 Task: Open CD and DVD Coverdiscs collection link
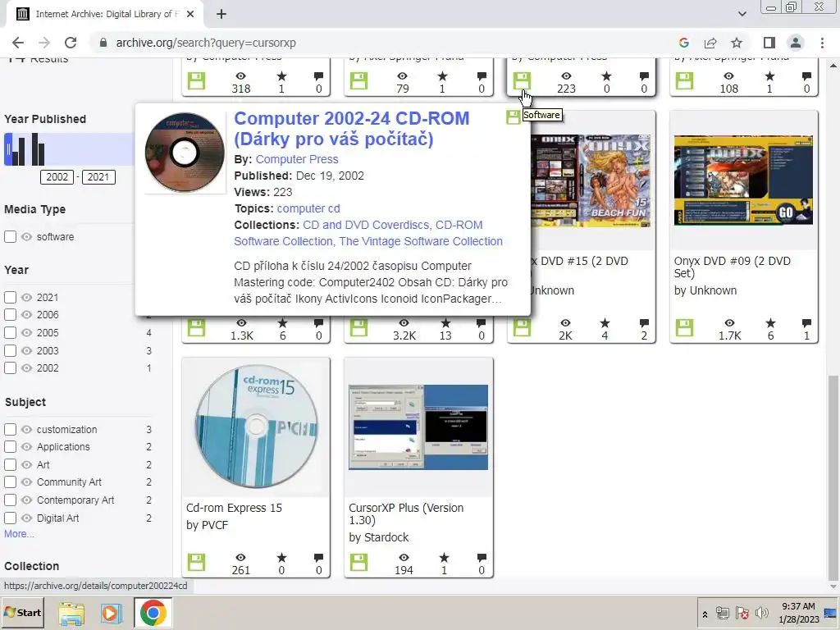[x=366, y=225]
